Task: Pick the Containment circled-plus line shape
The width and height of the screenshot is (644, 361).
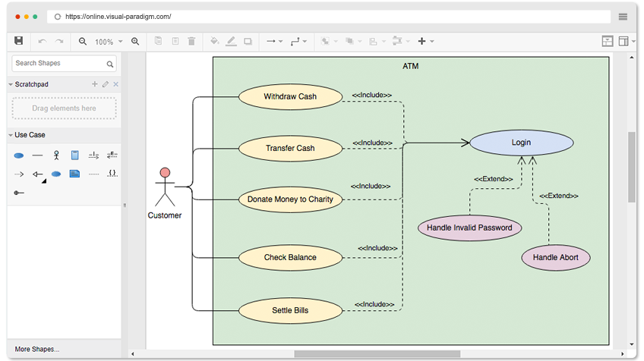Action: [19, 193]
